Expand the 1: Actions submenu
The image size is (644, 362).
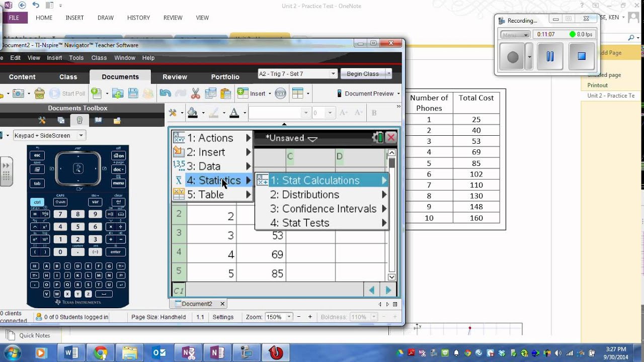(x=212, y=138)
